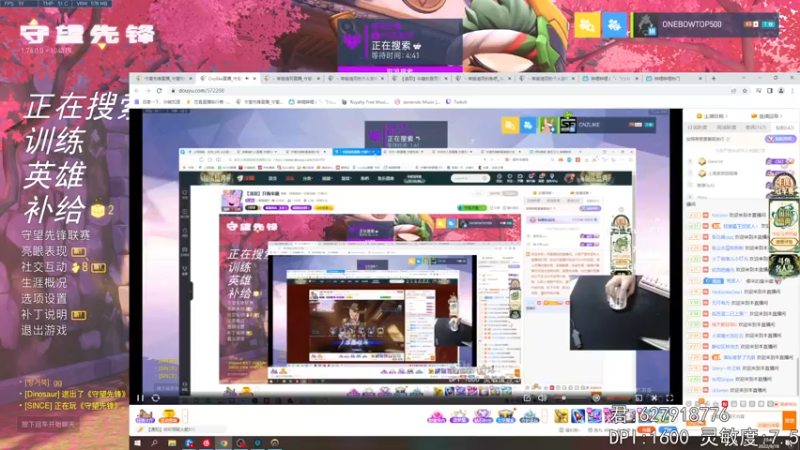Open a new Chrome tab
The width and height of the screenshot is (800, 450).
(713, 79)
